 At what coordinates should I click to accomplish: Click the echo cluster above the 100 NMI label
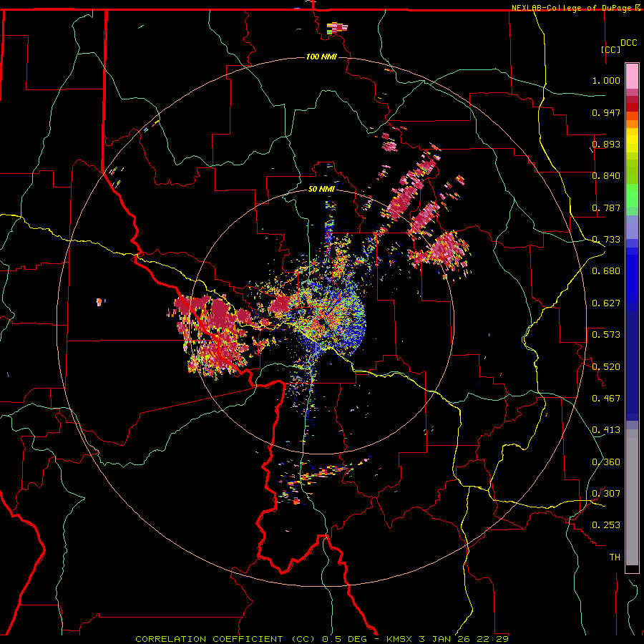[x=337, y=29]
